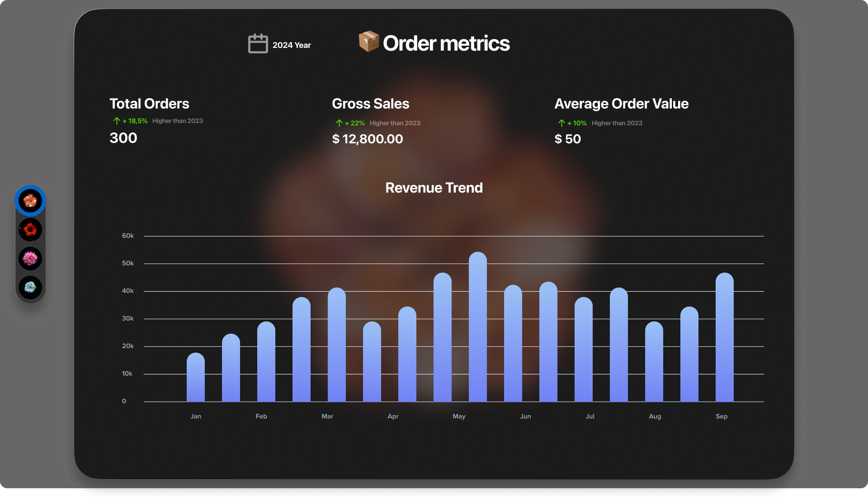Click the Aug label on x-axis
This screenshot has width=868, height=500.
tap(655, 416)
